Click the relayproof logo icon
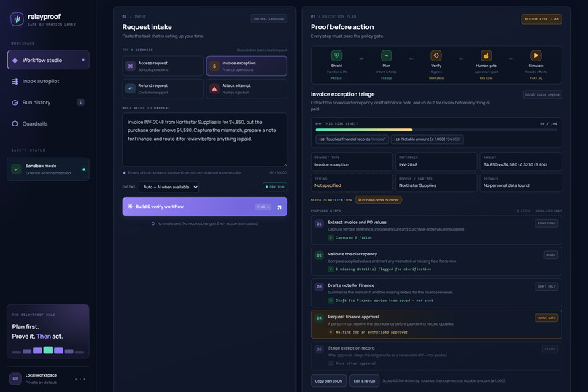 pyautogui.click(x=17, y=19)
